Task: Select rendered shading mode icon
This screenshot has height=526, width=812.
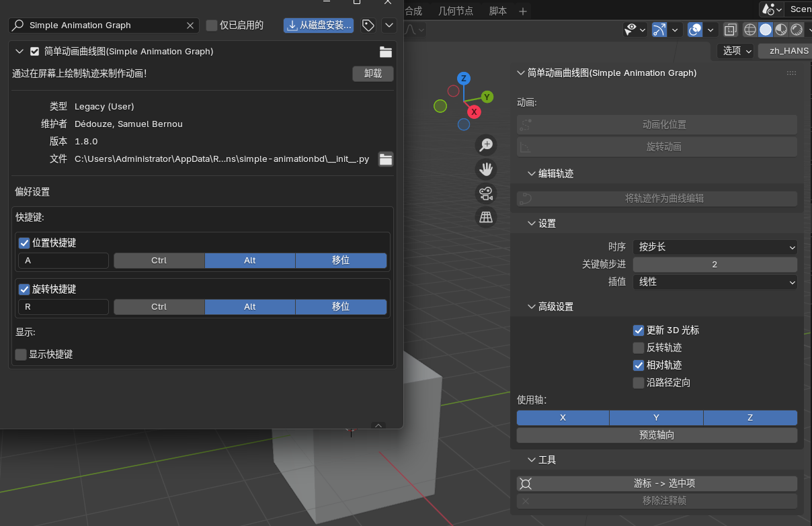Action: (797, 30)
